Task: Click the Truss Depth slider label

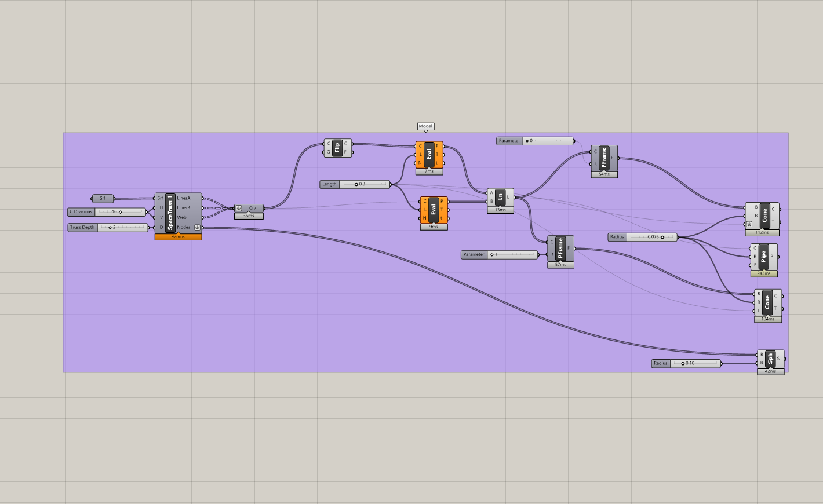Action: coord(82,227)
